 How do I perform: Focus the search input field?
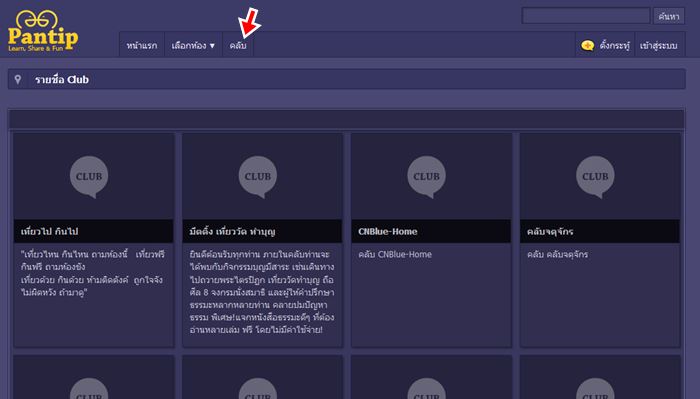point(586,16)
